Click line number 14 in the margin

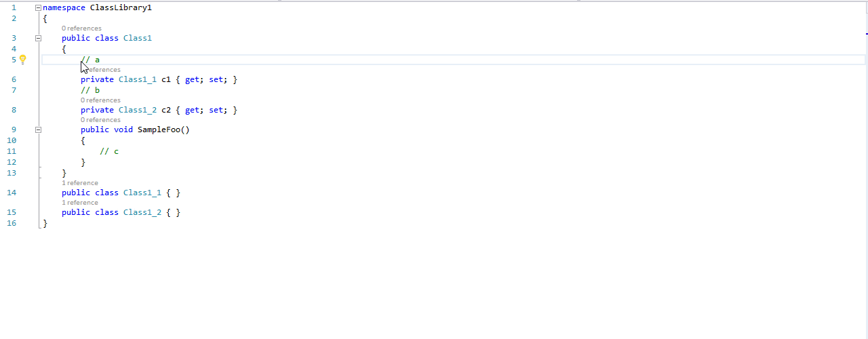[x=12, y=193]
